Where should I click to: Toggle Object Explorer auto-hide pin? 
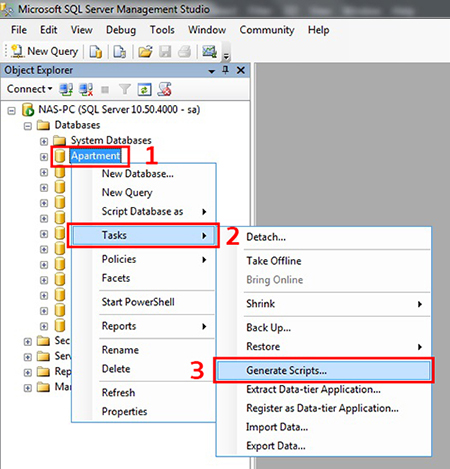coord(226,70)
